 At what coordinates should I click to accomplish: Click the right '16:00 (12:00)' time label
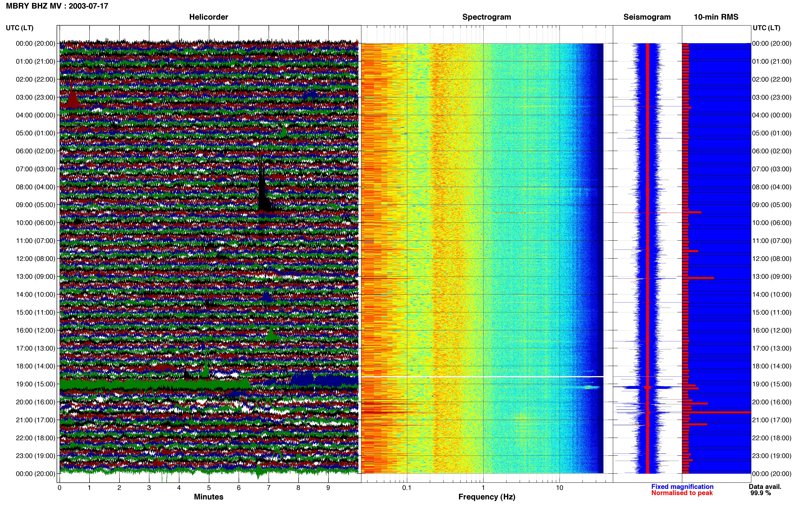click(772, 330)
